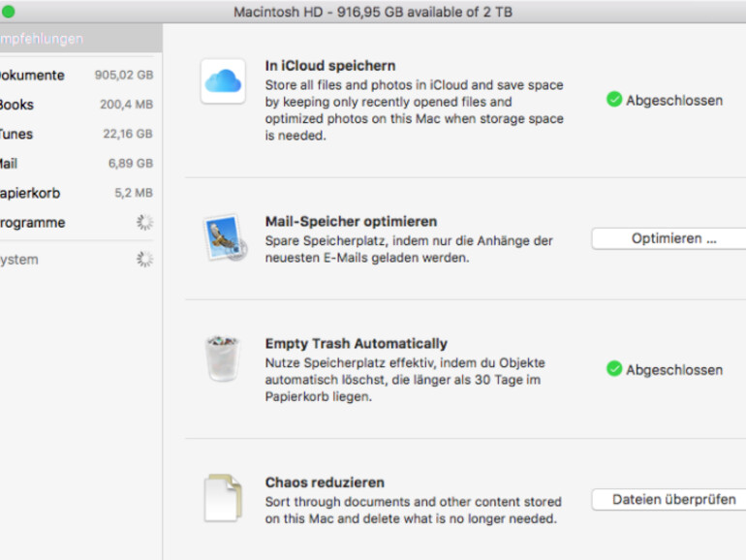This screenshot has height=560, width=746.
Task: Click the iCloud cloud icon
Action: (x=223, y=81)
